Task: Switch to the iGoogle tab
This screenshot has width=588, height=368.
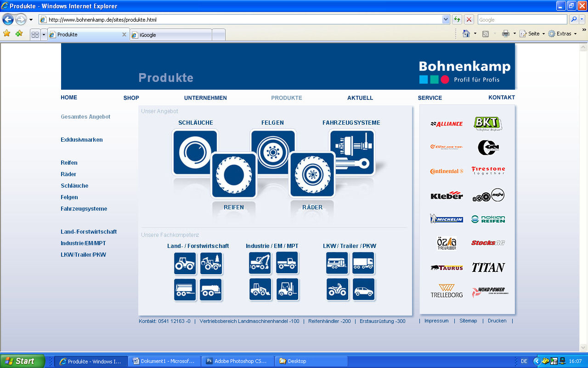Action: (x=170, y=34)
